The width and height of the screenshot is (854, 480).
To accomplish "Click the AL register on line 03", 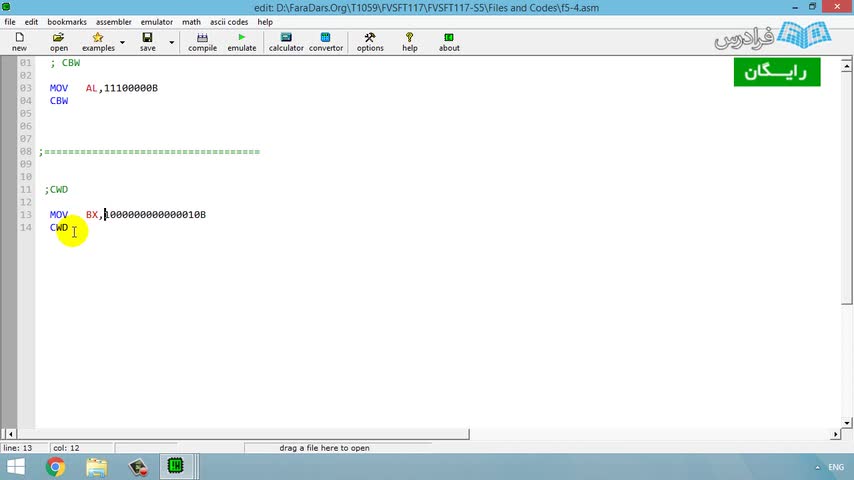I will (92, 88).
